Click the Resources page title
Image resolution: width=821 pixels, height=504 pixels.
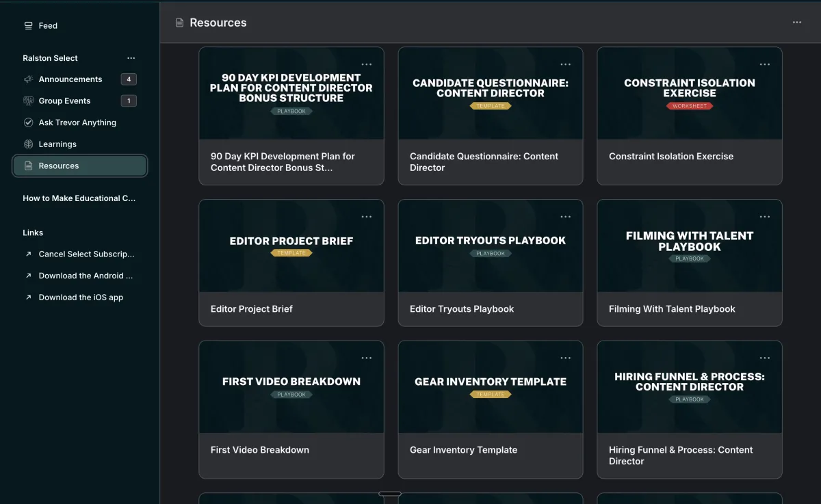pyautogui.click(x=218, y=23)
